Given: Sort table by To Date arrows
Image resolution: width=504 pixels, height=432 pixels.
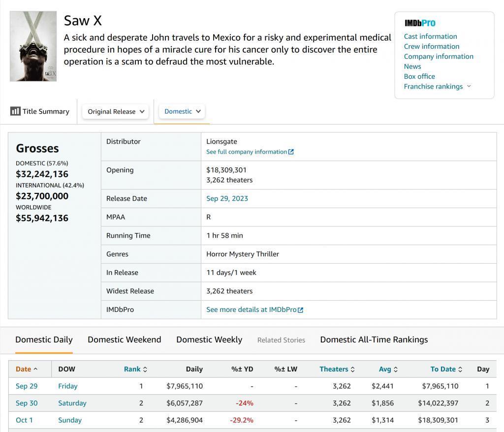Looking at the screenshot, I should click(x=460, y=370).
